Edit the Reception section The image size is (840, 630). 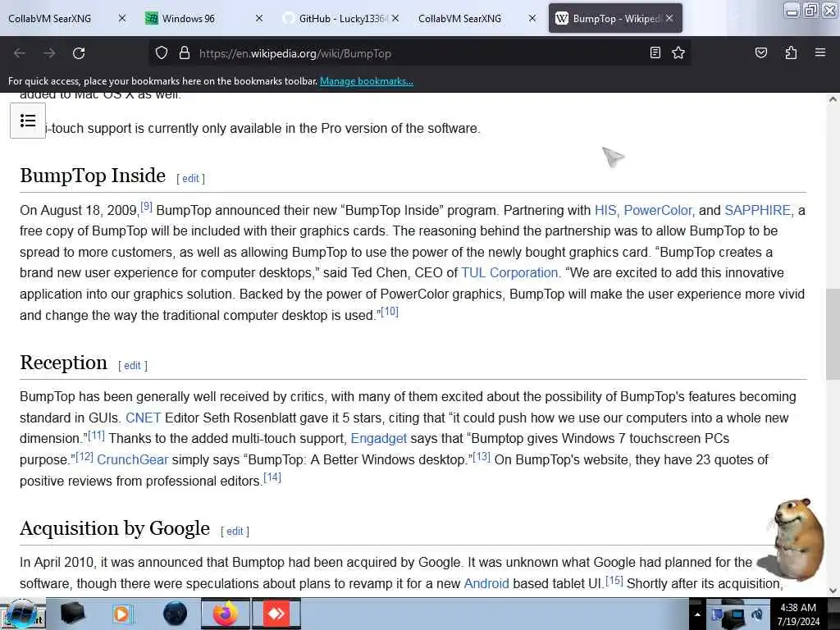pos(132,365)
